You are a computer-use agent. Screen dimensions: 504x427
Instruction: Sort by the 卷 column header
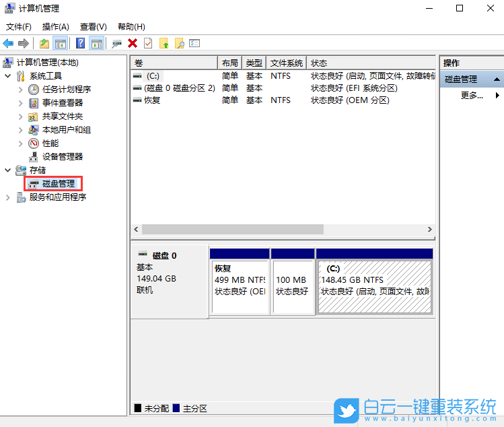[174, 63]
